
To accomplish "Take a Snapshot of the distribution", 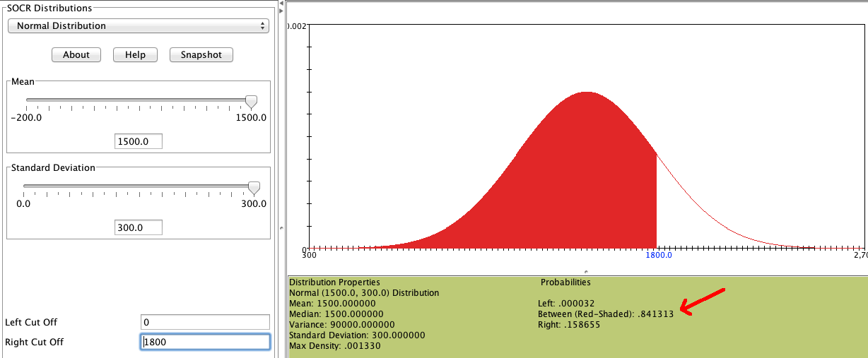I will point(201,55).
